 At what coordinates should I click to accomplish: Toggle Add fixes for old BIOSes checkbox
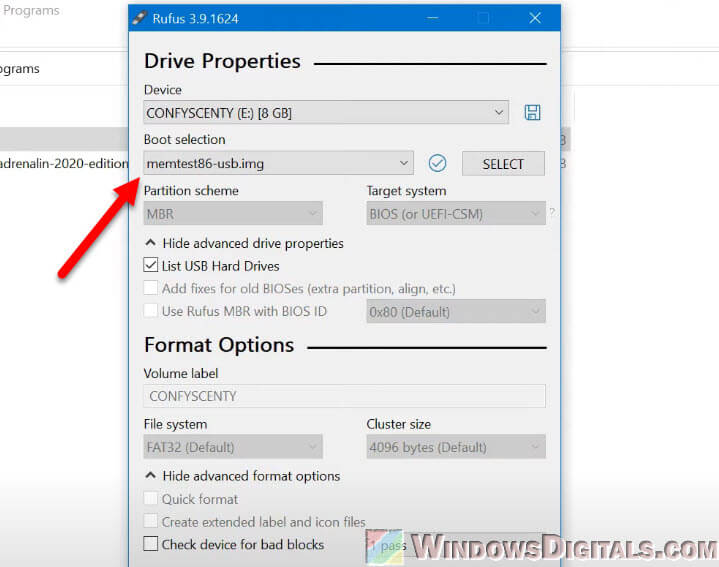pyautogui.click(x=150, y=288)
